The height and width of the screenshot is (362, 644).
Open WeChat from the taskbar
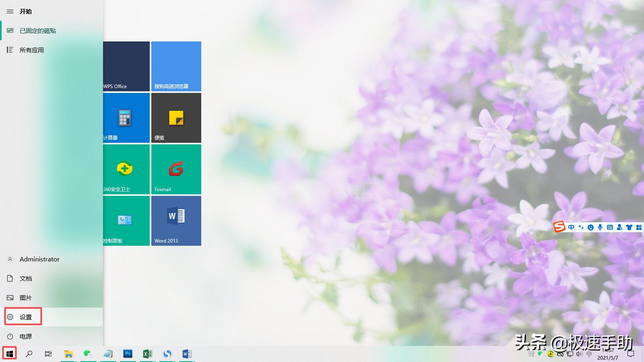(x=88, y=354)
